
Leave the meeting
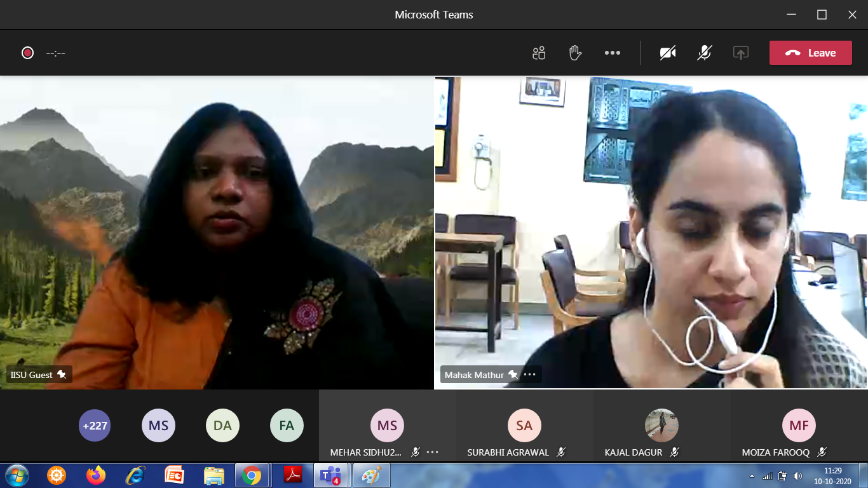(x=810, y=53)
